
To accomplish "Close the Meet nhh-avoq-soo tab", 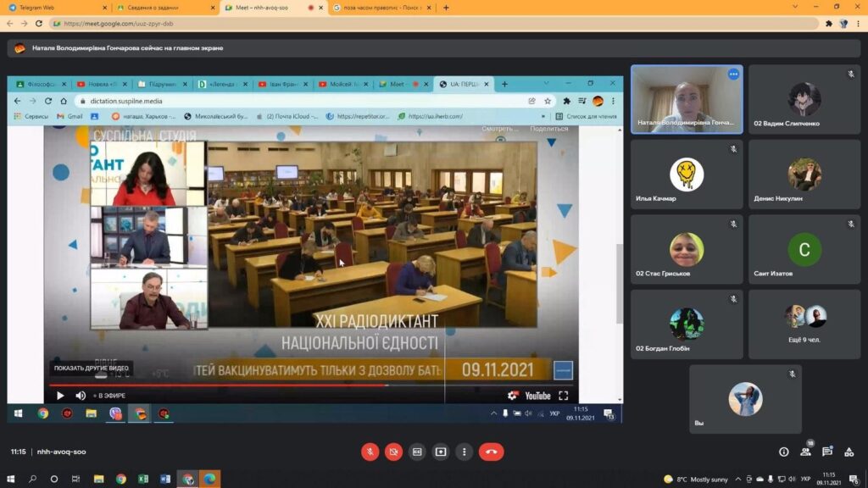I will point(320,8).
